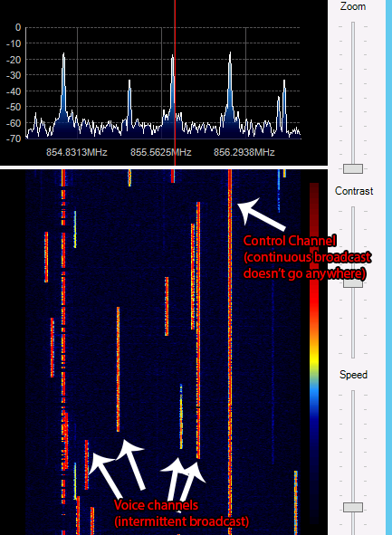
Task: Click the -70 dB scale label
Action: point(14,139)
